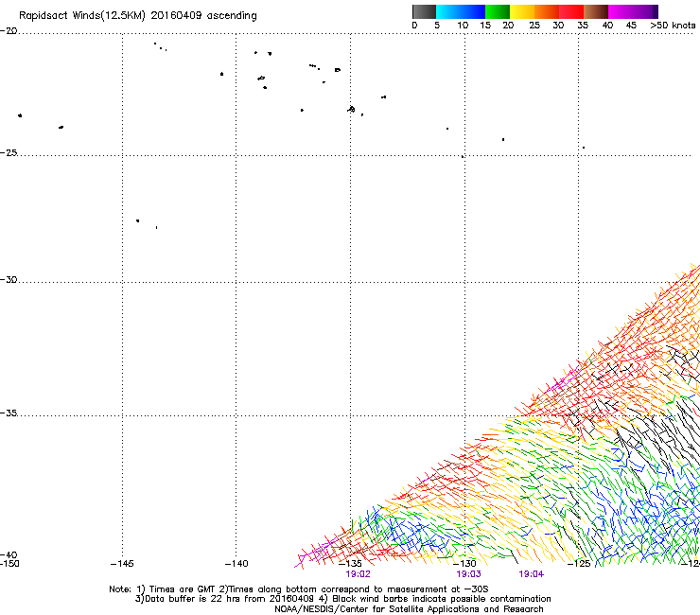Click the -135 longitude axis label
700x615 pixels.
pos(350,564)
